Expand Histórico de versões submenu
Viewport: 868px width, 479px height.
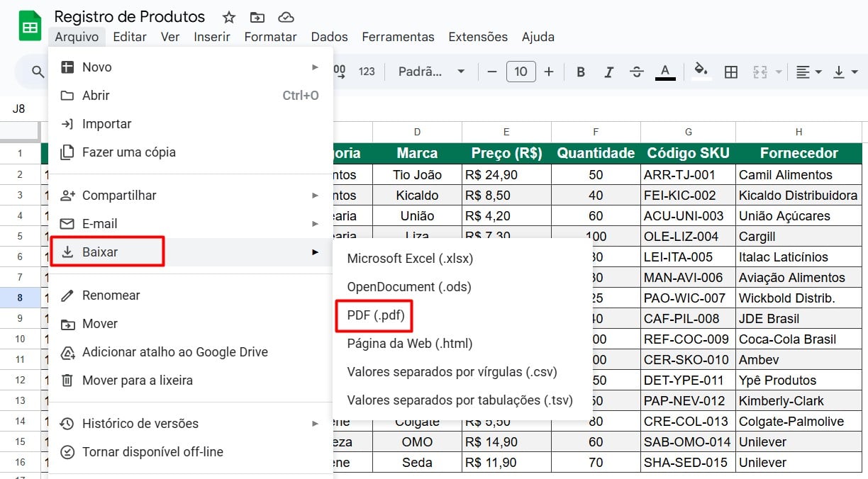coord(191,424)
